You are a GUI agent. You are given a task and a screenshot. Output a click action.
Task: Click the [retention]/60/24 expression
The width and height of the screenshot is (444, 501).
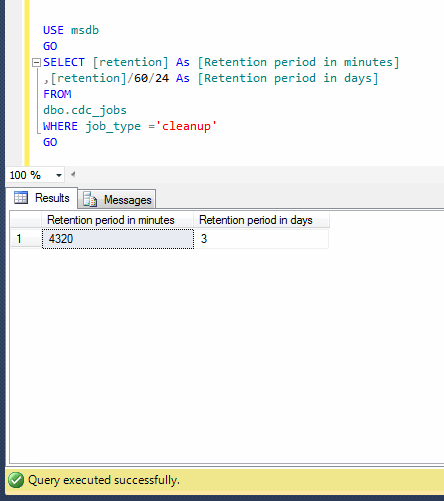pyautogui.click(x=110, y=78)
